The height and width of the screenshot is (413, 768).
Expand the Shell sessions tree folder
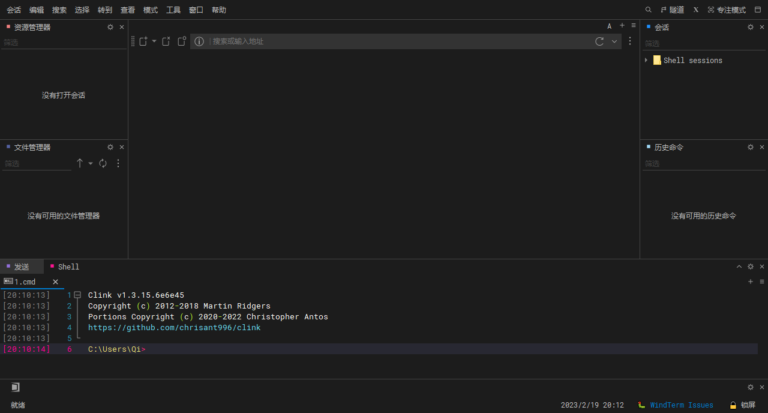click(x=647, y=60)
